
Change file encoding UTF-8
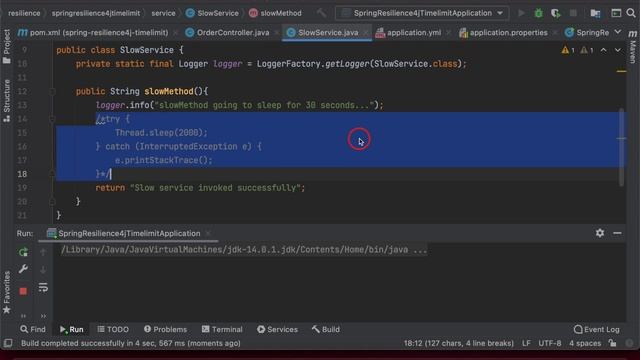pos(549,343)
